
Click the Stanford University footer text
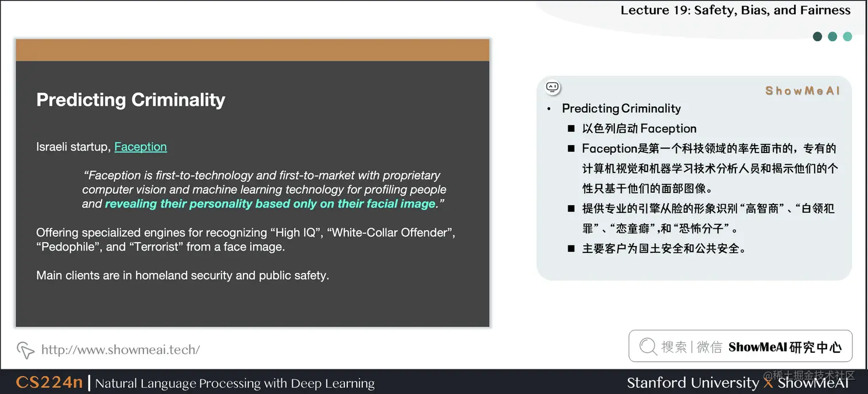[x=693, y=383]
